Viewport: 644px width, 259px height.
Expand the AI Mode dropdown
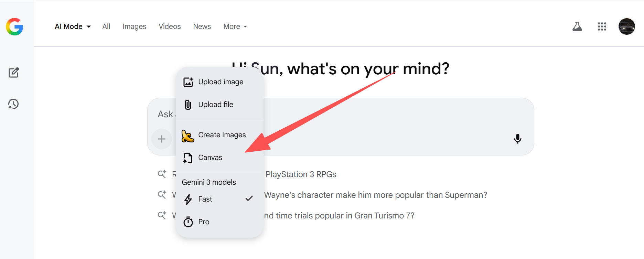pos(73,26)
